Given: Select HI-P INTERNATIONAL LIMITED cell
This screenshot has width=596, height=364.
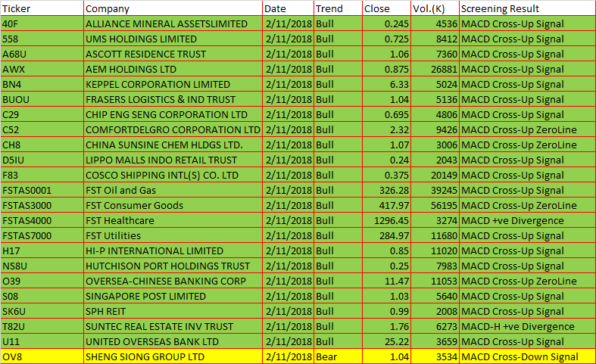Looking at the screenshot, I should [173, 250].
